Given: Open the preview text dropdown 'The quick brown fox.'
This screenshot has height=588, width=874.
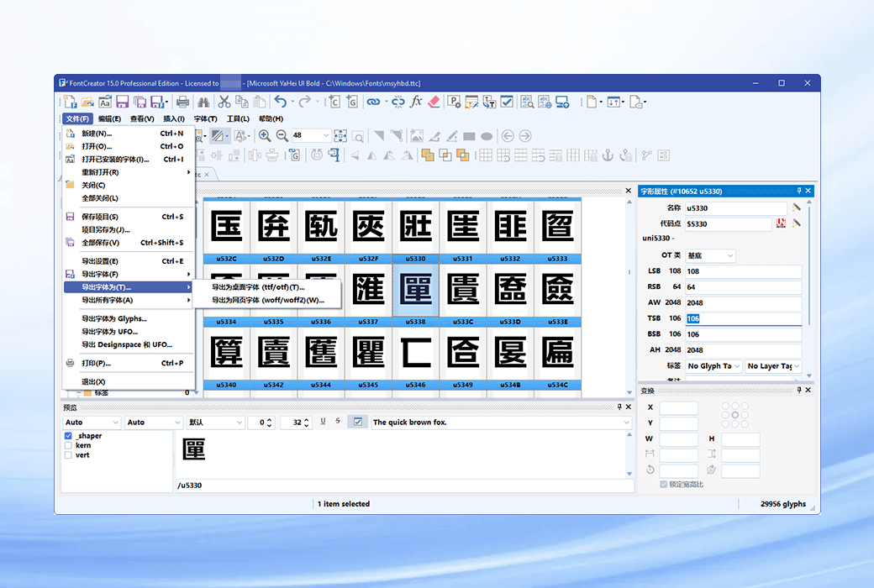Looking at the screenshot, I should (626, 423).
